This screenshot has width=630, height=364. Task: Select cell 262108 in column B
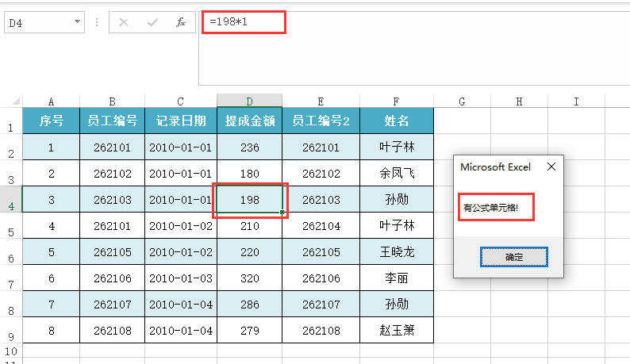[x=112, y=330]
